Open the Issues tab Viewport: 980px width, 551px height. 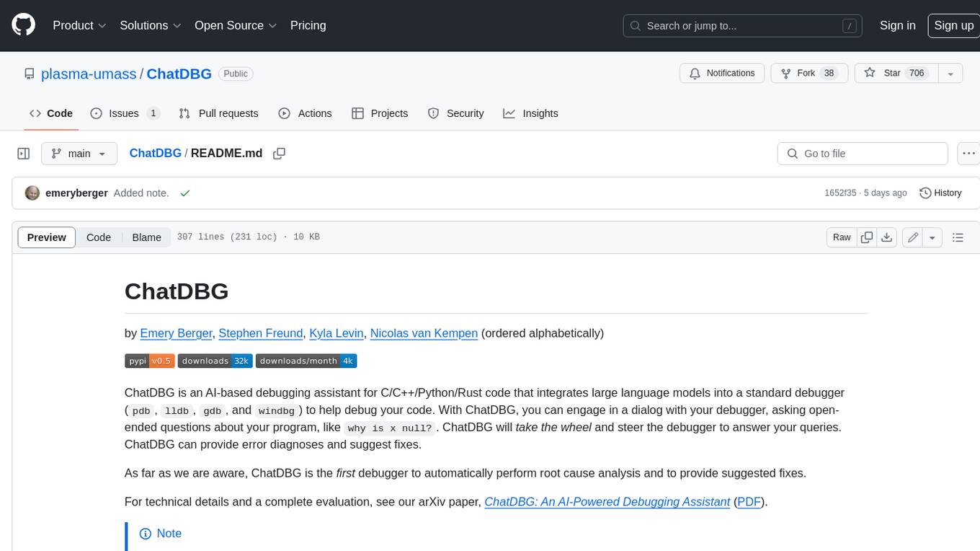coord(125,113)
